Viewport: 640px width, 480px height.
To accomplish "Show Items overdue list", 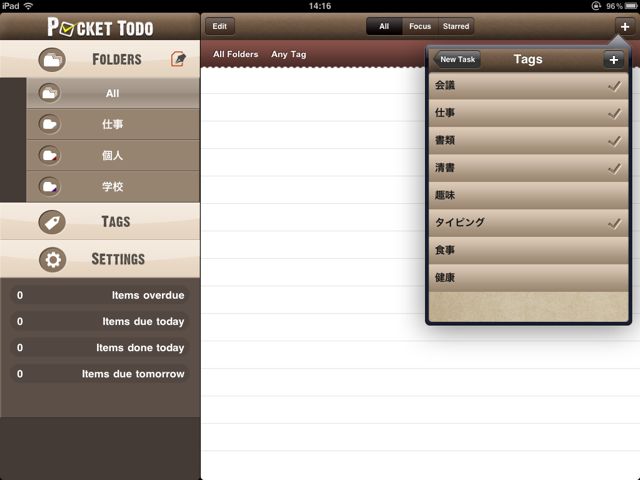I will tap(100, 295).
